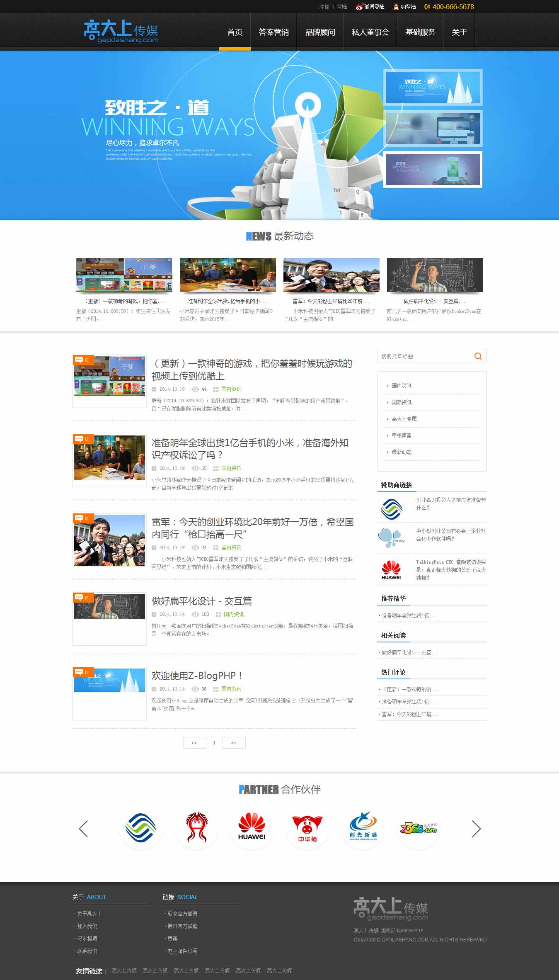Image resolution: width=559 pixels, height=980 pixels.
Task: Click footer link 腾讯官方微博
Action: [182, 926]
